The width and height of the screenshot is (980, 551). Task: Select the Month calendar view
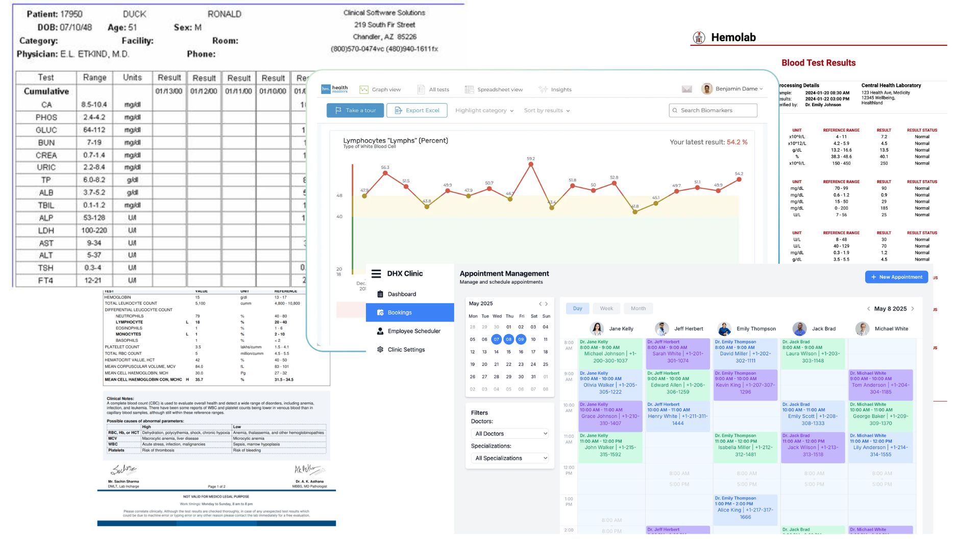tap(638, 309)
